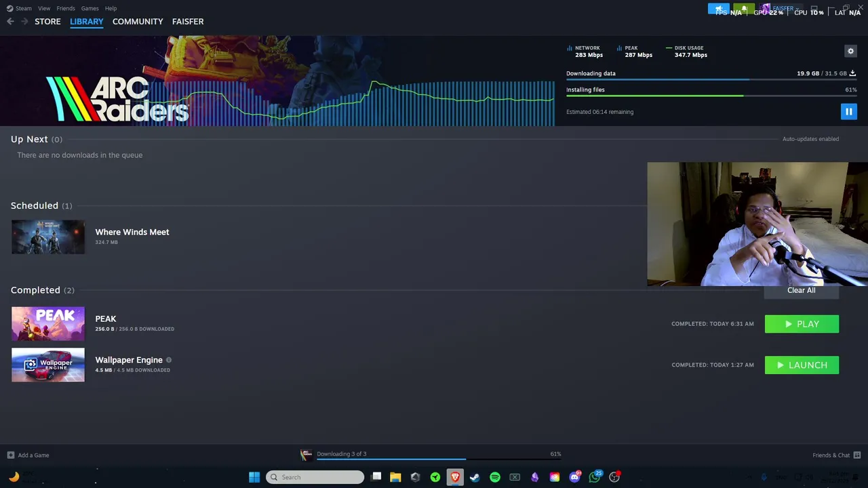Click the PEAK 287 Mbps stat

tap(635, 52)
